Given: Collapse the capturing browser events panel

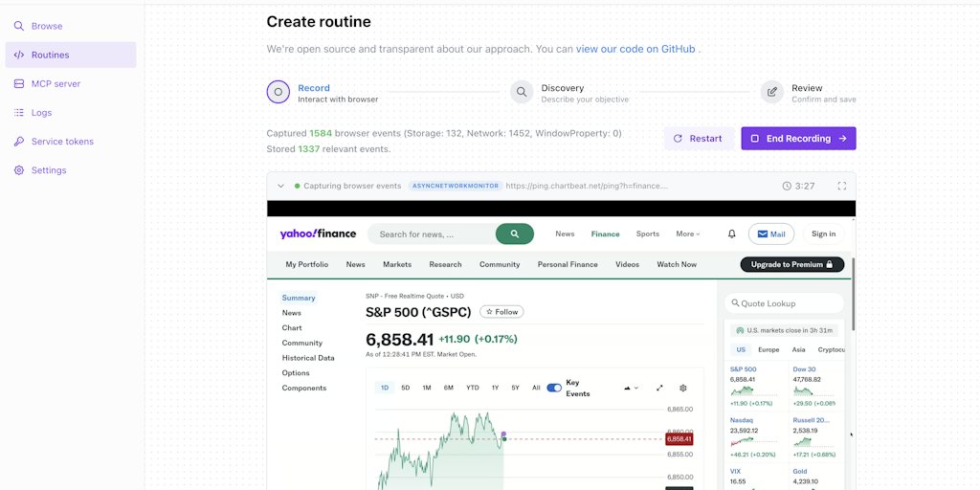Looking at the screenshot, I should [x=280, y=186].
